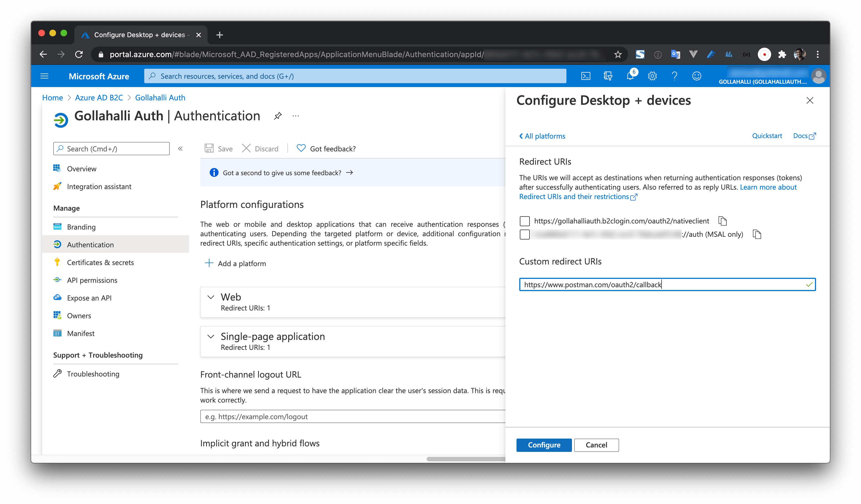Copy the nativeclient redirect URI
Image resolution: width=861 pixels, height=504 pixels.
723,221
